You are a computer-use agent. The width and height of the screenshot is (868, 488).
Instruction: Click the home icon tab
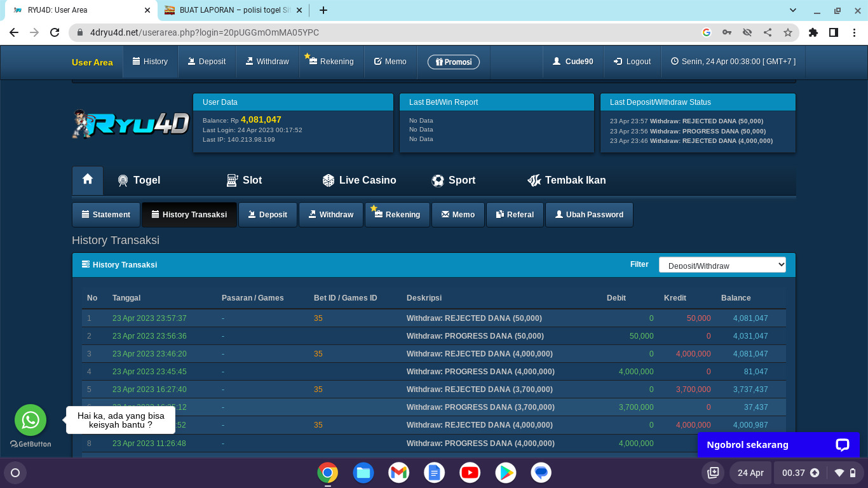click(x=88, y=180)
